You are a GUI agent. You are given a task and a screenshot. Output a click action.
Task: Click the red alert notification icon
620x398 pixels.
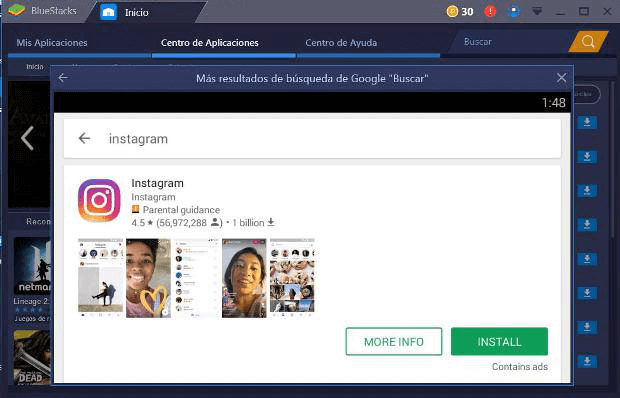490,11
